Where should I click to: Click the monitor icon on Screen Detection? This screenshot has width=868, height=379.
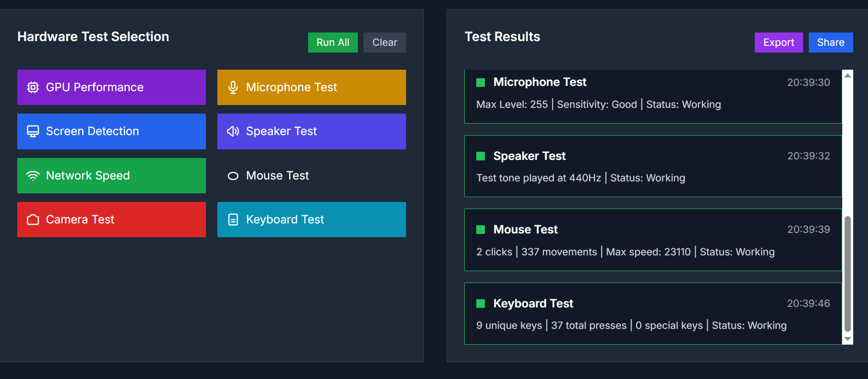pos(33,131)
